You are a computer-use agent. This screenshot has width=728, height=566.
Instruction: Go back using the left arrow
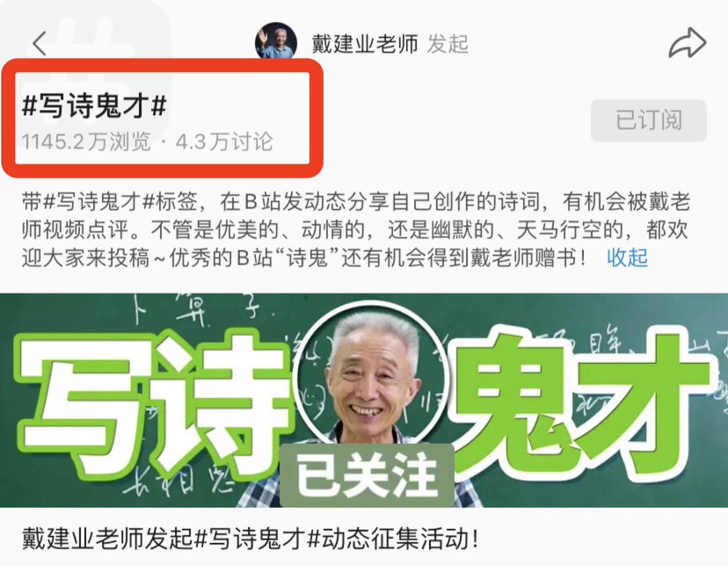40,44
